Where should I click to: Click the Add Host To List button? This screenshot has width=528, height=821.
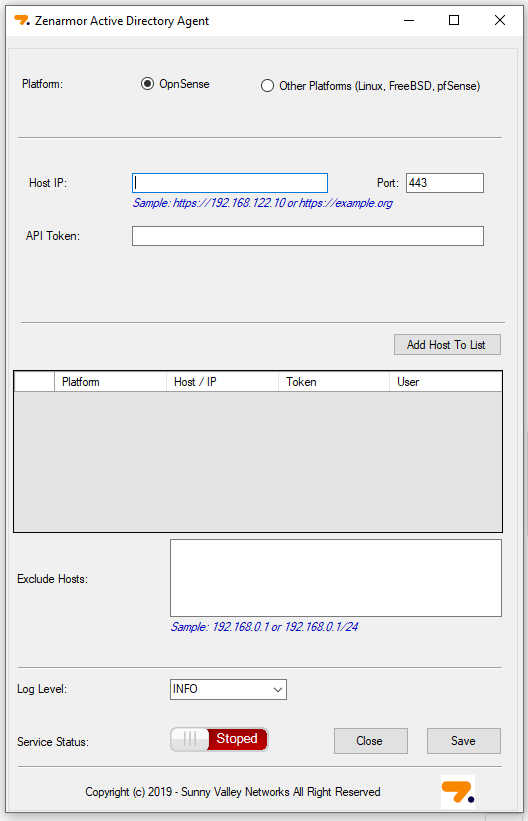click(447, 345)
